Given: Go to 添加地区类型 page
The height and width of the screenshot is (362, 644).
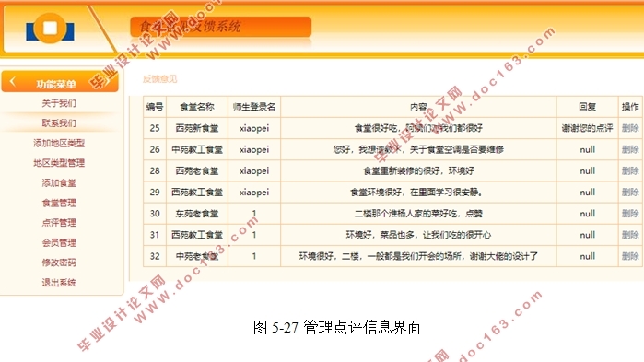Looking at the screenshot, I should [59, 143].
